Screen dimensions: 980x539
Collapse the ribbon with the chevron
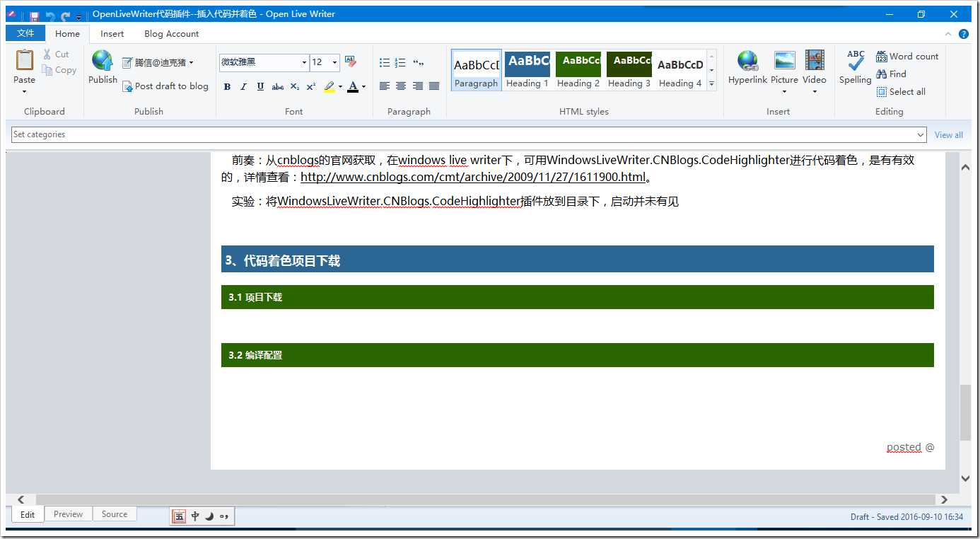click(x=948, y=34)
